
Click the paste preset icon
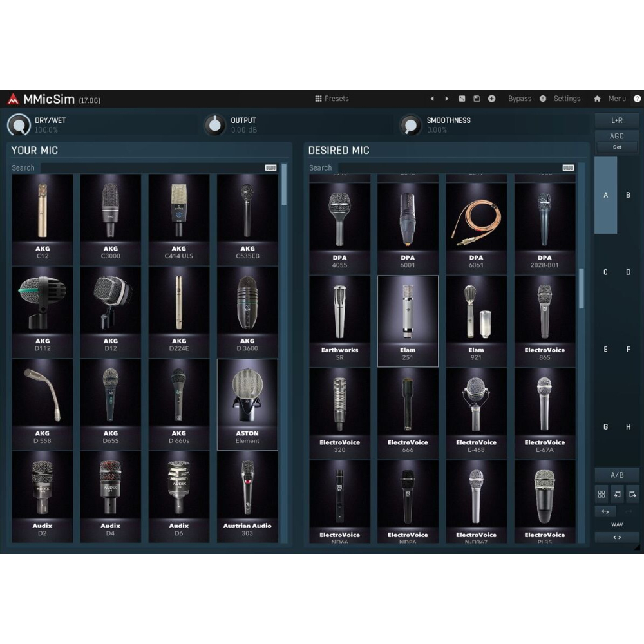[632, 494]
